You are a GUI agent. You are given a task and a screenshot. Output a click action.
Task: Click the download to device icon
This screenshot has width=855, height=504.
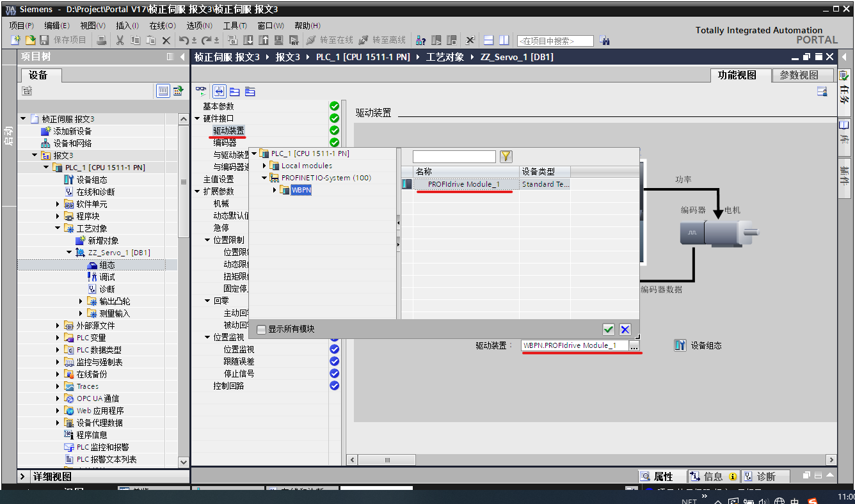(x=248, y=40)
